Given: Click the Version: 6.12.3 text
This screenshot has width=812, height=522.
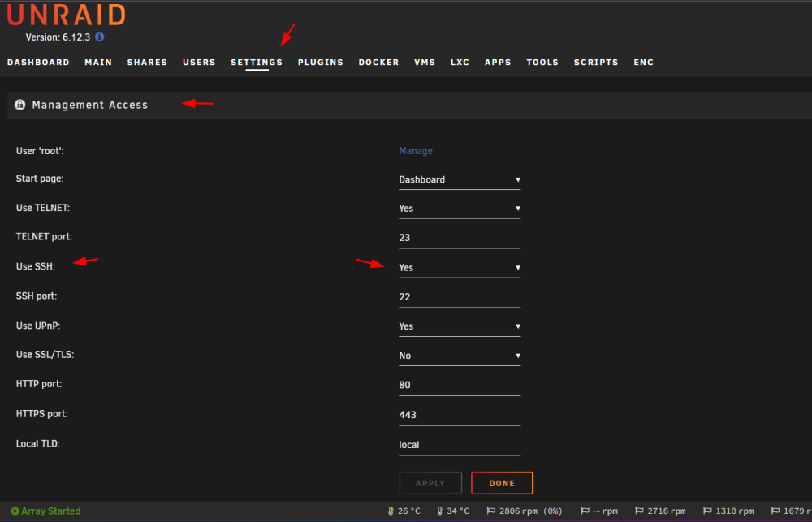Looking at the screenshot, I should (x=58, y=37).
